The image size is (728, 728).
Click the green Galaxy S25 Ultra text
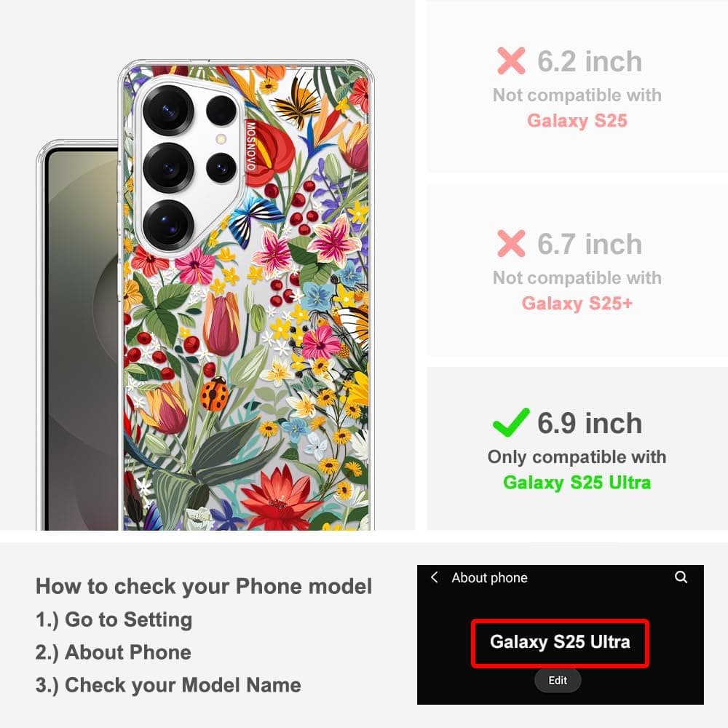point(577,483)
